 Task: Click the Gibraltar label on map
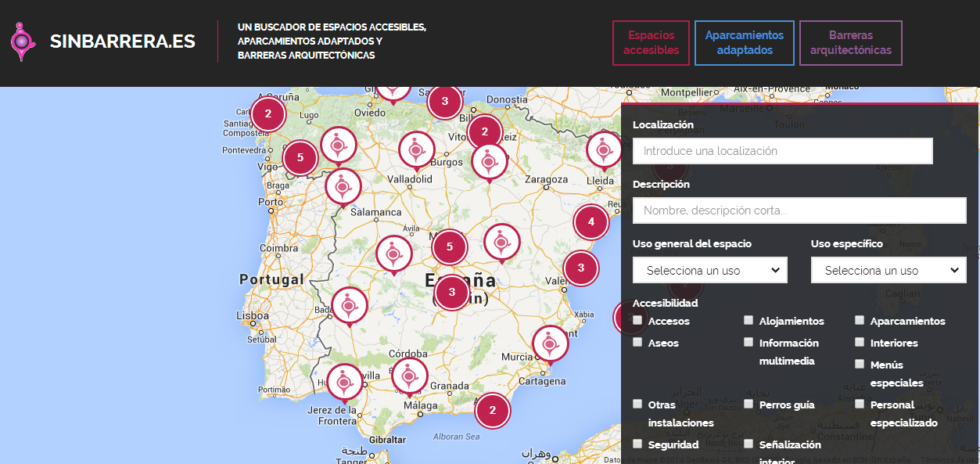(388, 441)
